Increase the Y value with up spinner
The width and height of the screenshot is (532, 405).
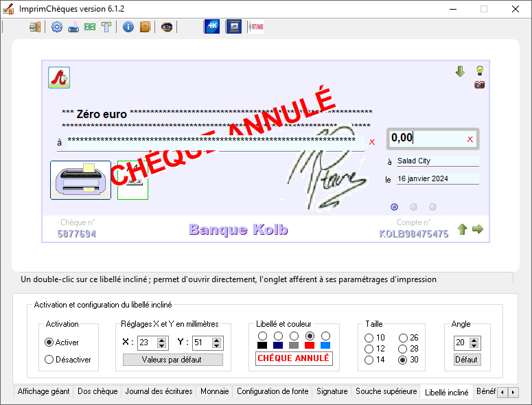coord(216,340)
